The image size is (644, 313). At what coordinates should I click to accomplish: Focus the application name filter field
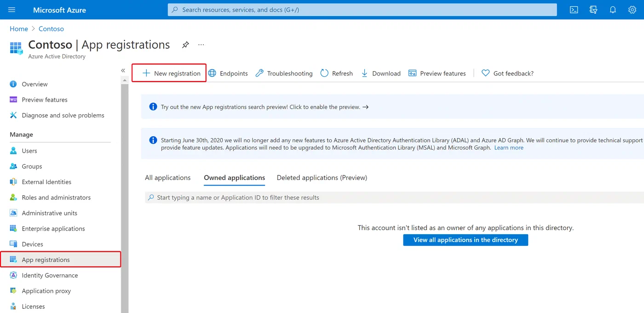point(394,197)
